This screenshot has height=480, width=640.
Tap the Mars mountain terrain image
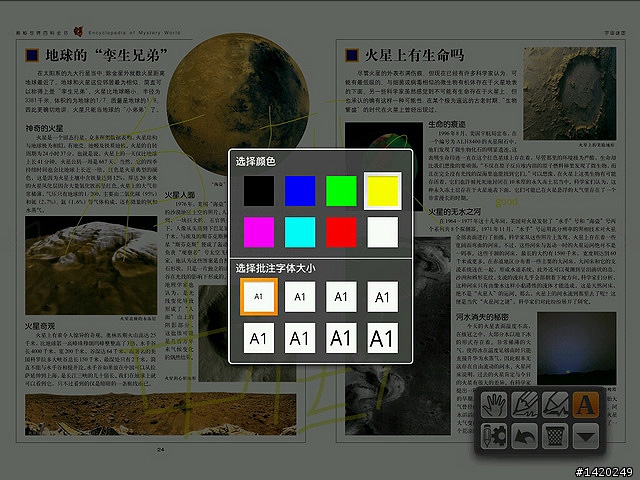tap(91, 265)
